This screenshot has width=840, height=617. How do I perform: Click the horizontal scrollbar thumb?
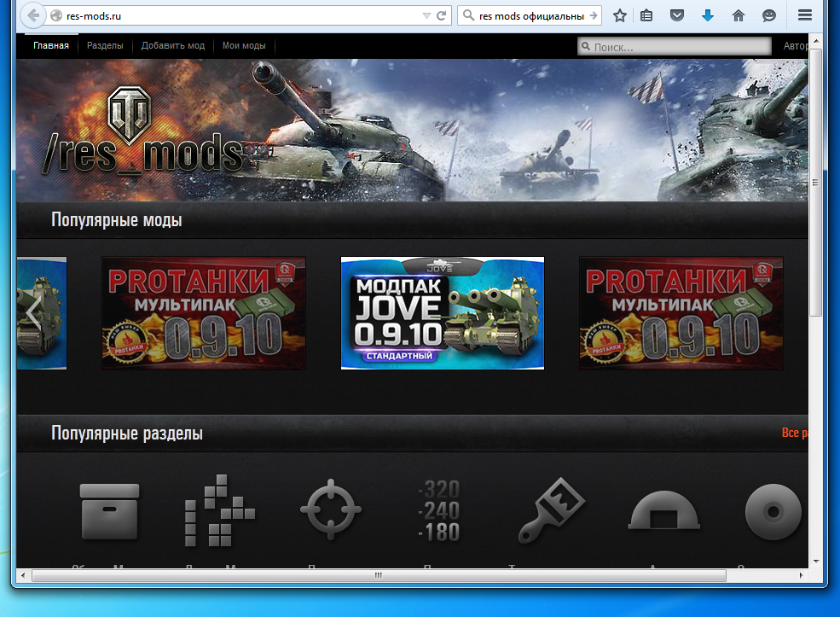click(x=379, y=576)
